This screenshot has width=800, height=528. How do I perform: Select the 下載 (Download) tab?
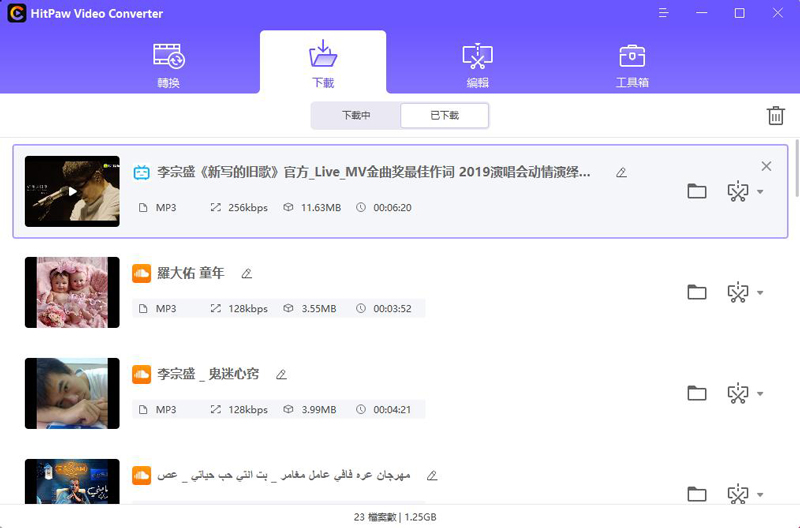pos(323,64)
